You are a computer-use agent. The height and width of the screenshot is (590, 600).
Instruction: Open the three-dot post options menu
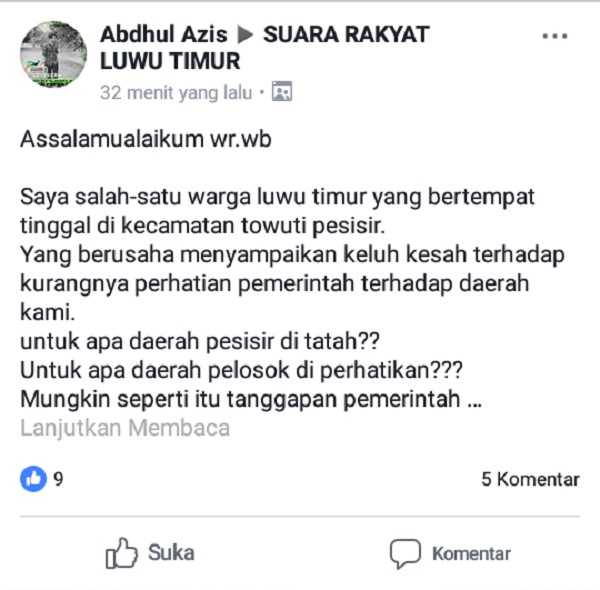555,36
